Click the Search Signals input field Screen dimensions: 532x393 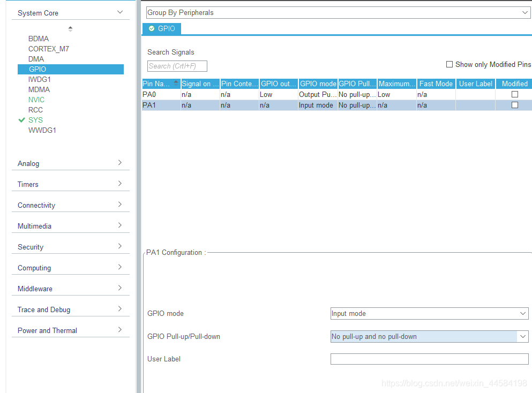pyautogui.click(x=177, y=66)
